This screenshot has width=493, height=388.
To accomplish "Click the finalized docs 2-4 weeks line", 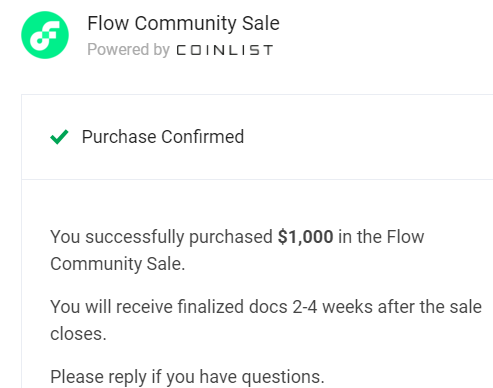I will 266,307.
